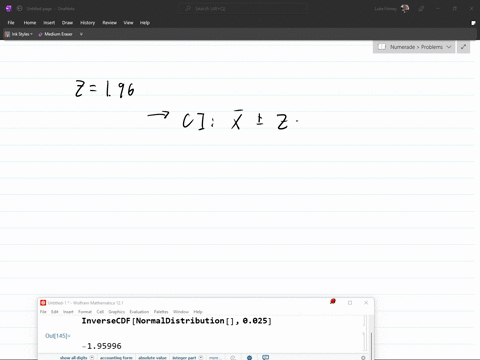Viewport: 480px width, 360px height.
Task: Open the OneNote Help tab
Action: (145, 23)
